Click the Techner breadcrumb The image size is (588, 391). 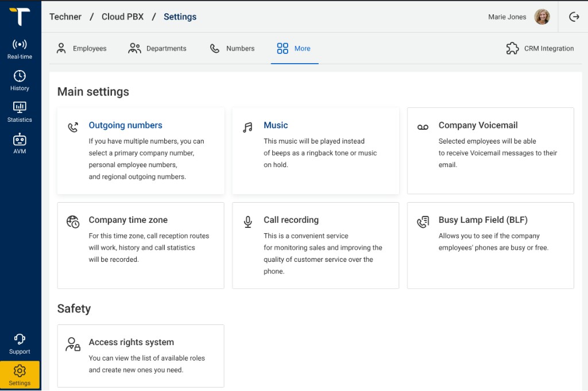point(65,17)
